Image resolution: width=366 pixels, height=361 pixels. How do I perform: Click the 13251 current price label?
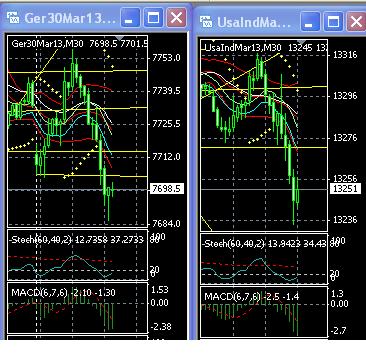pos(345,189)
